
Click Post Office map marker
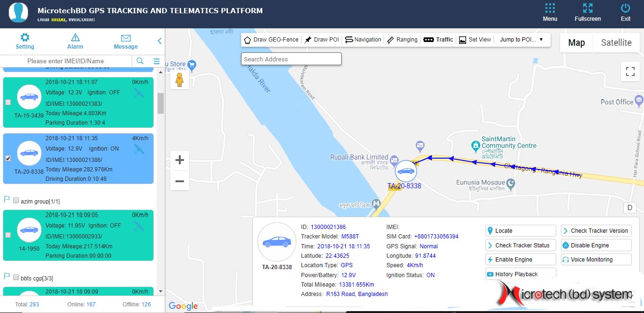tap(639, 100)
